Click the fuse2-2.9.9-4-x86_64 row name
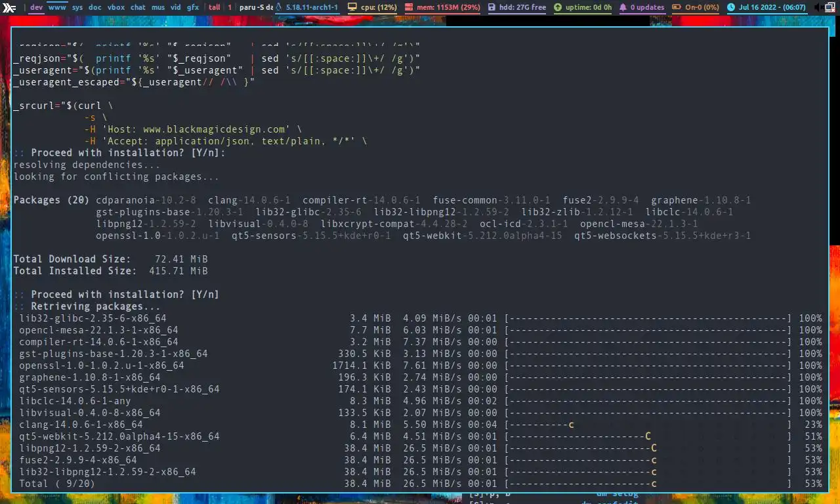This screenshot has height=504, width=840. [x=78, y=460]
